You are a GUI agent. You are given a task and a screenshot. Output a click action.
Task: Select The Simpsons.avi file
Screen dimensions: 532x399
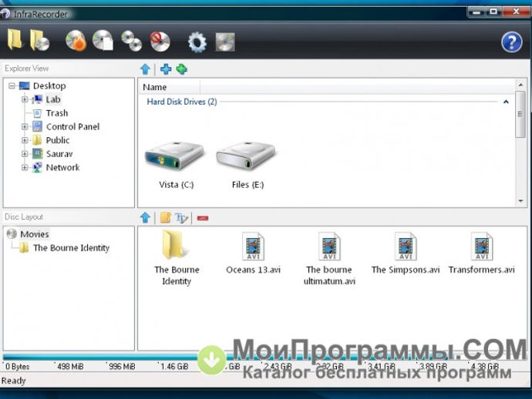click(405, 253)
